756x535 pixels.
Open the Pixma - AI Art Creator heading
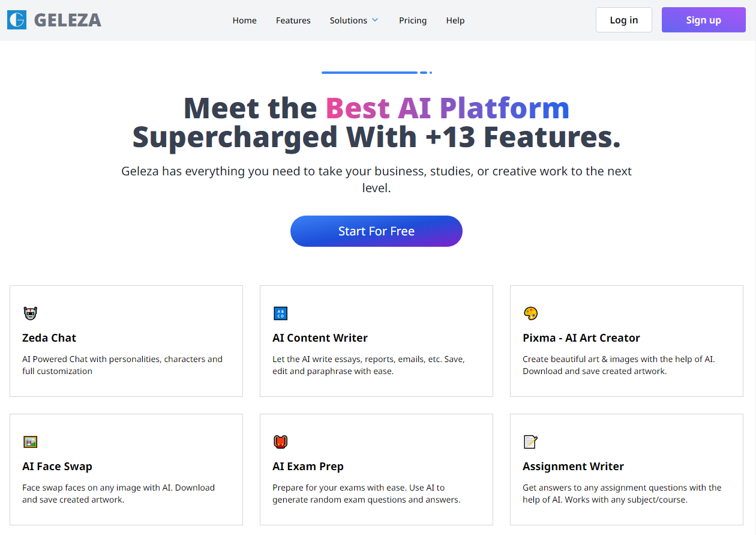click(581, 338)
